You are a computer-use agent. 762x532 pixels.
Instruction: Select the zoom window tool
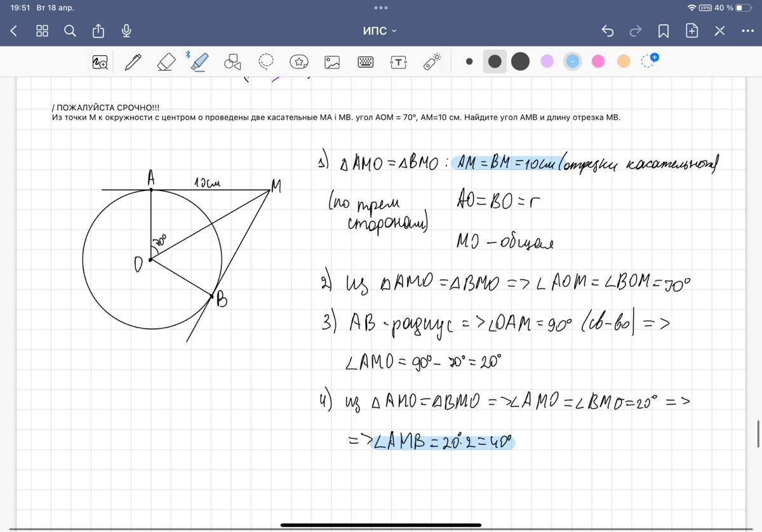click(100, 62)
